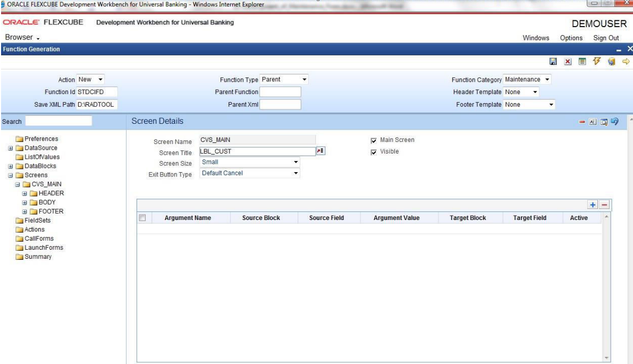The image size is (633, 364).
Task: Click the Preferences folder icon
Action: point(19,139)
